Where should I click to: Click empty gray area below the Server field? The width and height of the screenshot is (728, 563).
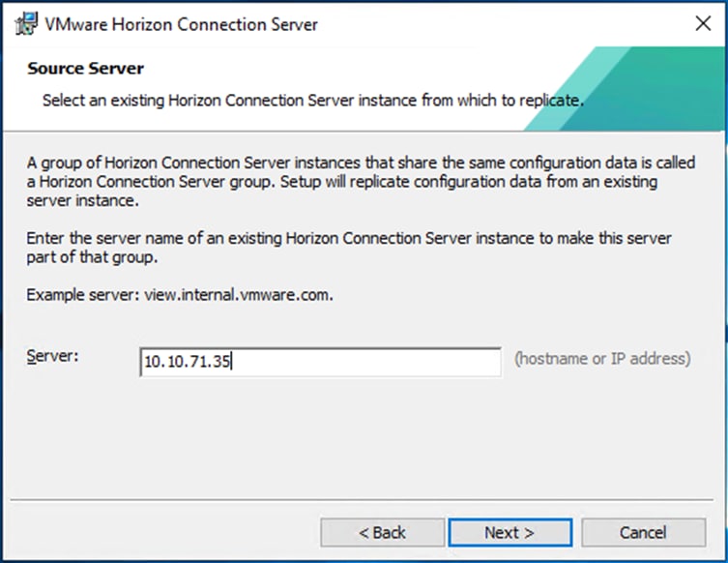click(364, 435)
